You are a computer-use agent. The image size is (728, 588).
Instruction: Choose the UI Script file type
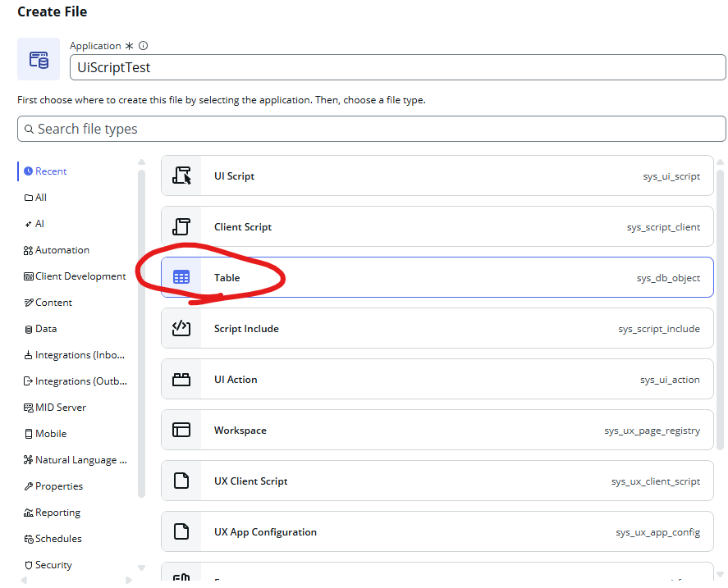tap(437, 175)
